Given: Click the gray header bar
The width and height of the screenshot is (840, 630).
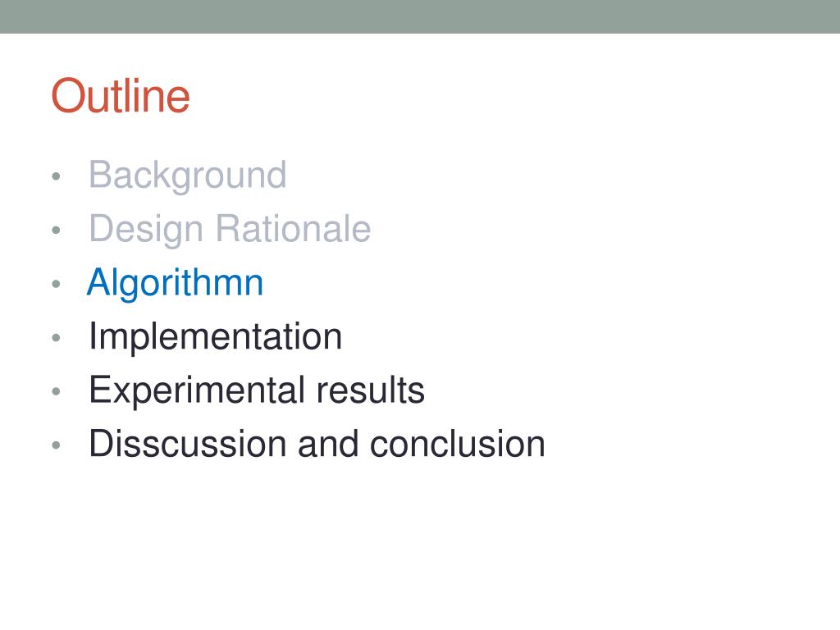Looking at the screenshot, I should tap(420, 16).
